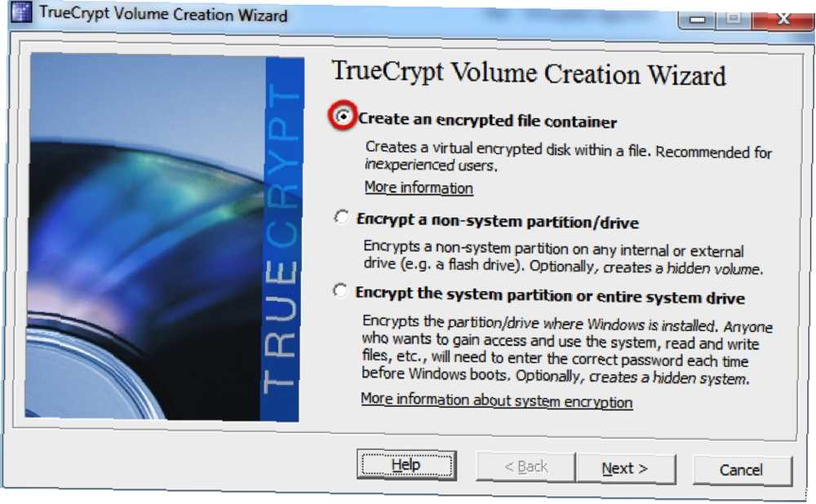Viewport: 816px width, 504px height.
Task: Cancel the volume creation wizard
Action: 742,471
